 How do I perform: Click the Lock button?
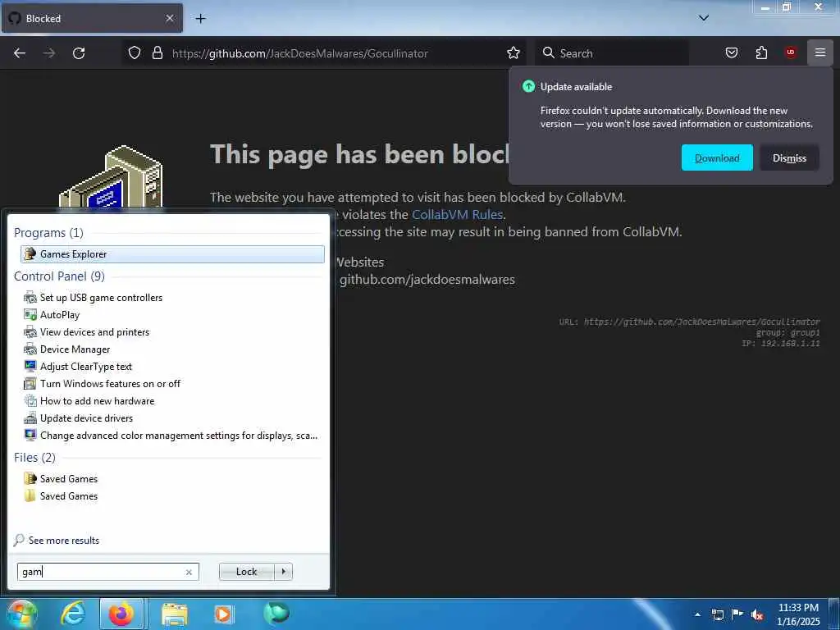pyautogui.click(x=246, y=572)
